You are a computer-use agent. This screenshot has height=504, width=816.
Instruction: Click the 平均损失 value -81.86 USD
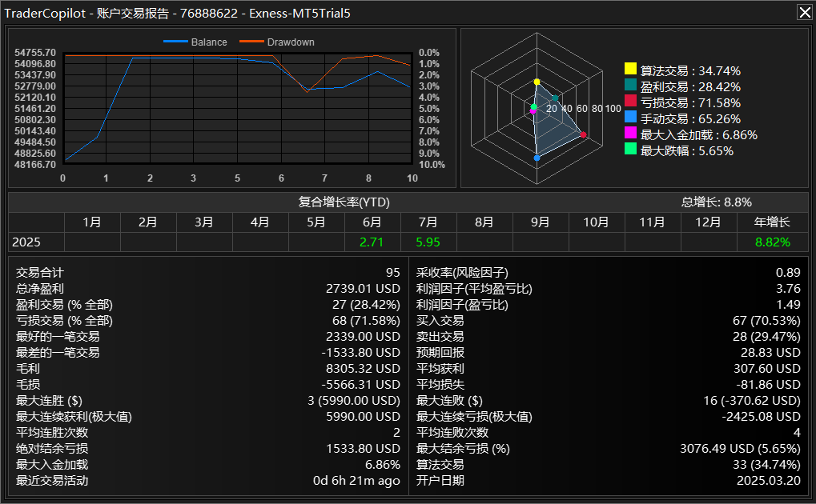pos(768,384)
